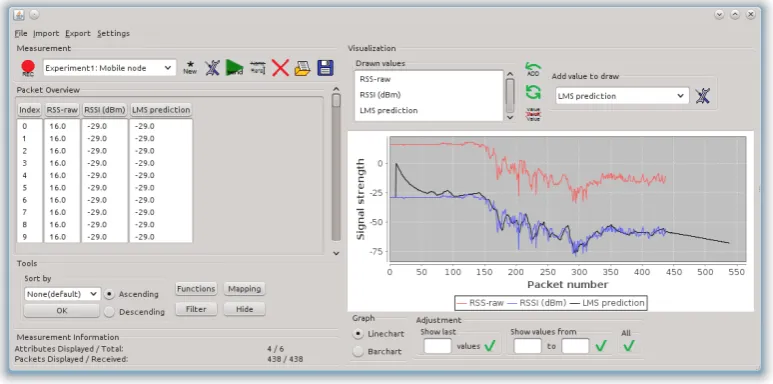Click the green ADD arrow icon
Screen dimensions: 773x384
click(533, 70)
